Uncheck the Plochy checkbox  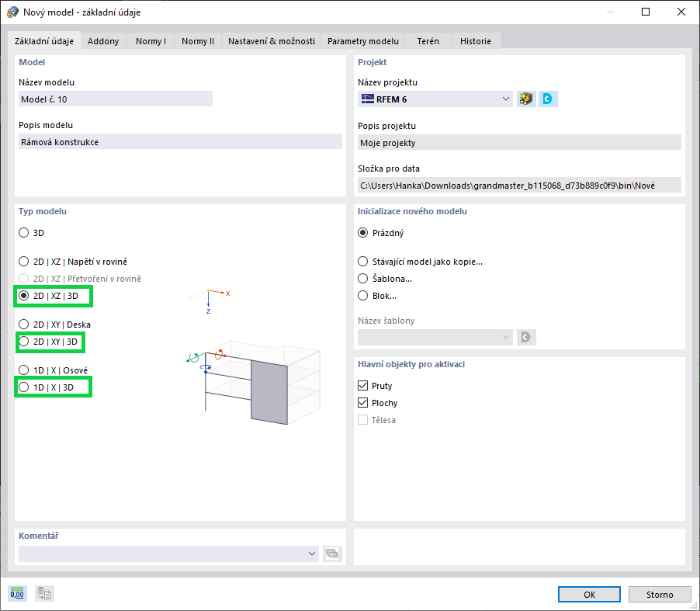point(362,403)
